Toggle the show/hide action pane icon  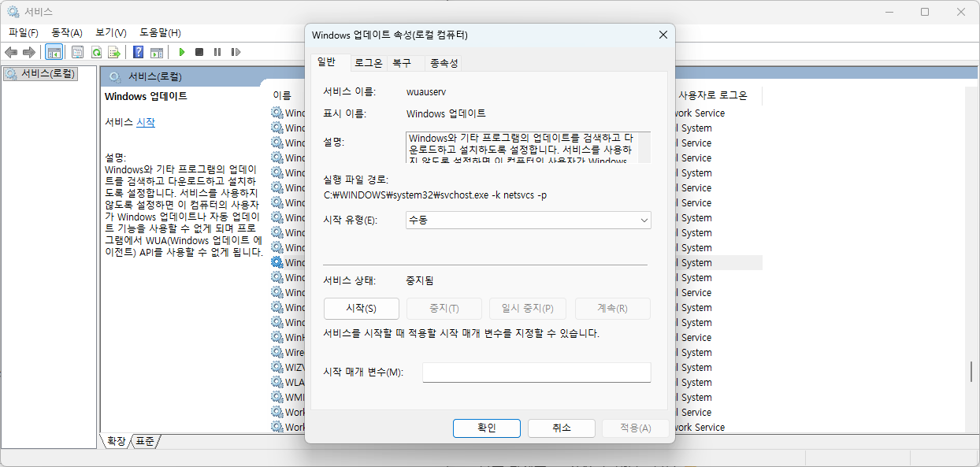(x=157, y=52)
